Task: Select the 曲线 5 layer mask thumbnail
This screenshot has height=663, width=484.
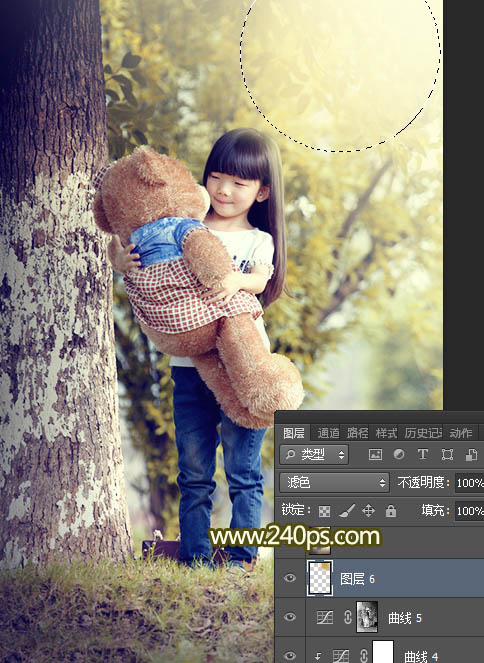Action: (x=367, y=617)
